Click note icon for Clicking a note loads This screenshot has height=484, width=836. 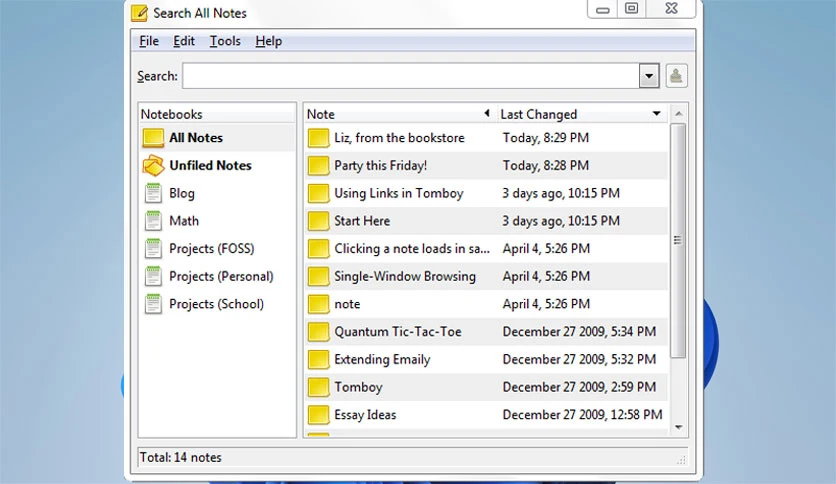click(318, 248)
